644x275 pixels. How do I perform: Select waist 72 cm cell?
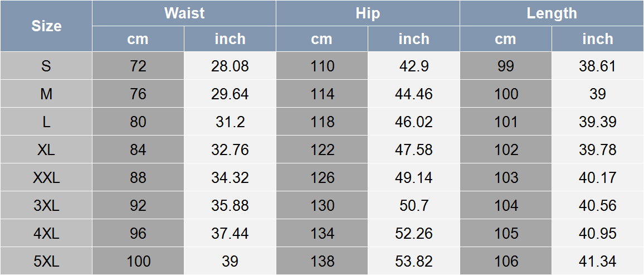click(x=138, y=66)
